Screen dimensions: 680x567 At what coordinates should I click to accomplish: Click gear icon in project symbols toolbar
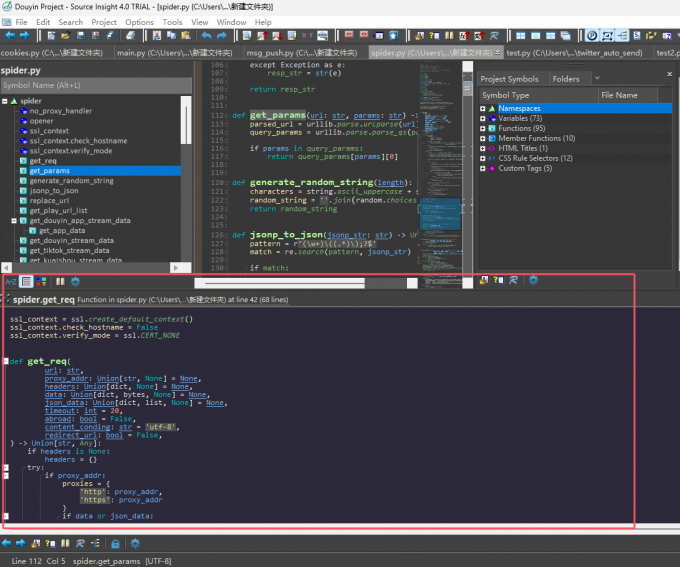click(533, 281)
